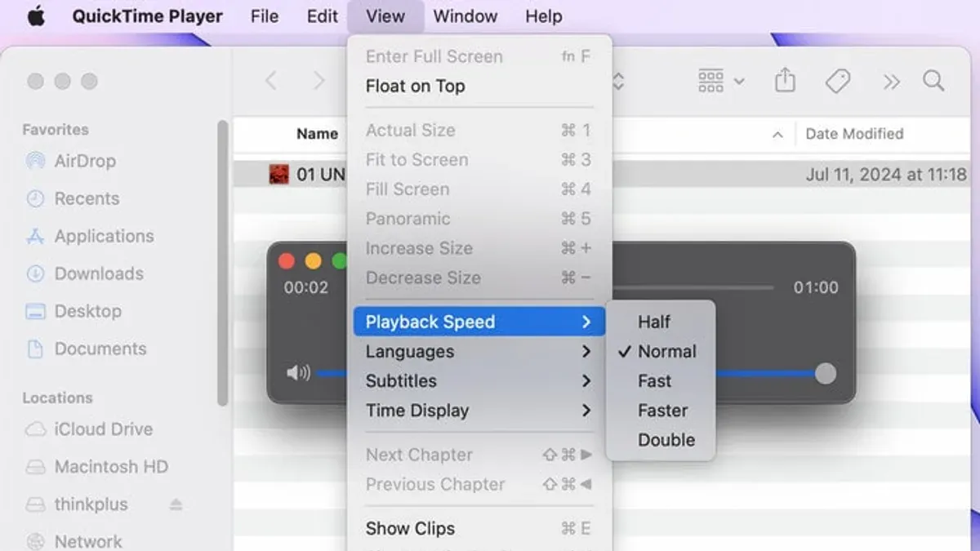Expand the Subtitles submenu
The image size is (980, 551).
pos(479,381)
